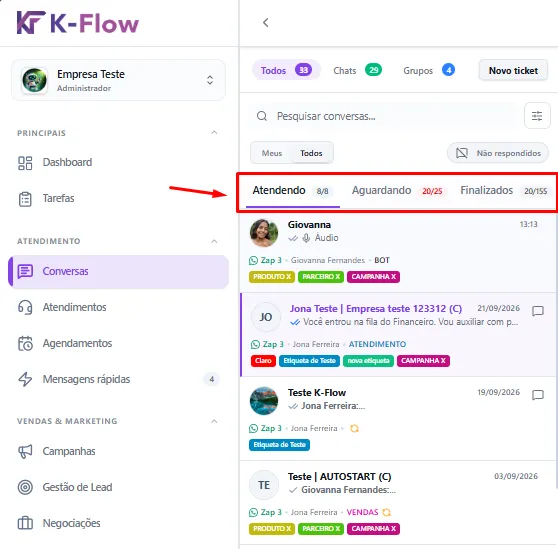Collapse the VENDAS & MARKETING section
Viewport: 558px width, 549px height.
click(x=214, y=421)
